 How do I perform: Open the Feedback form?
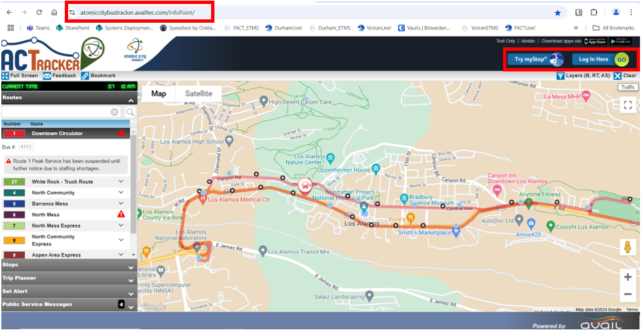tap(59, 75)
